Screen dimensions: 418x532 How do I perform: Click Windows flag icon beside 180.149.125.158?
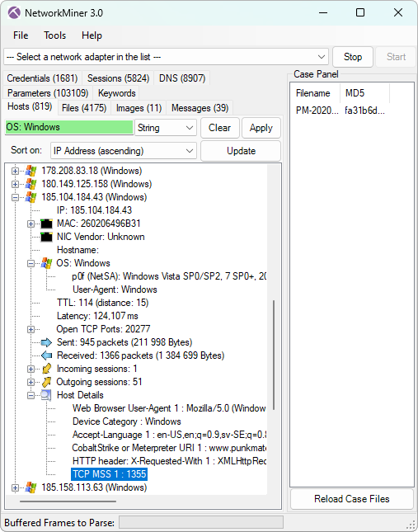coord(31,184)
